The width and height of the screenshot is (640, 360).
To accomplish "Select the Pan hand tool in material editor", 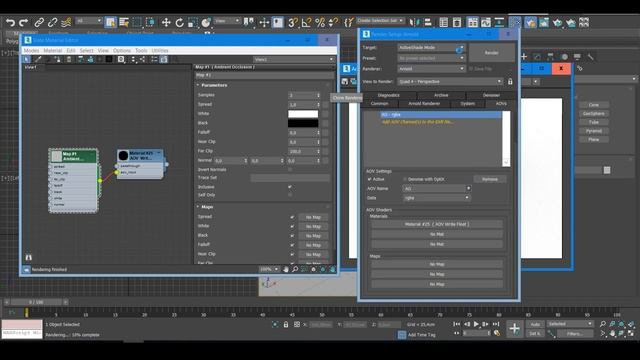I will pyautogui.click(x=286, y=269).
